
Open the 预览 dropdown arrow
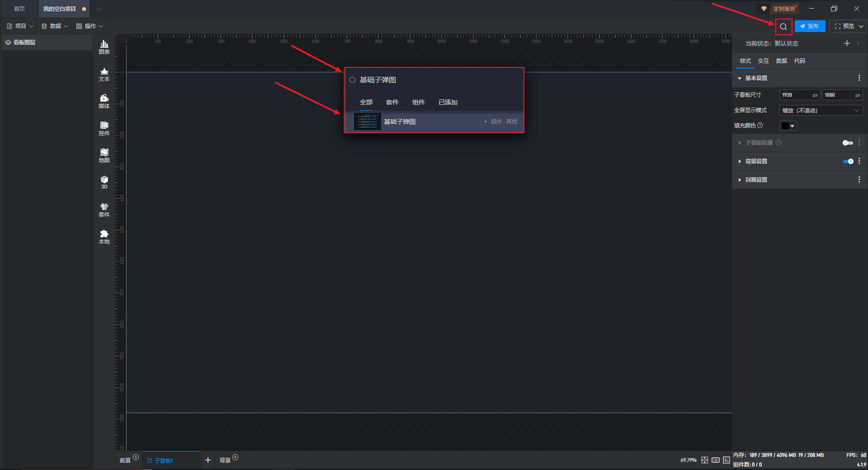(861, 27)
